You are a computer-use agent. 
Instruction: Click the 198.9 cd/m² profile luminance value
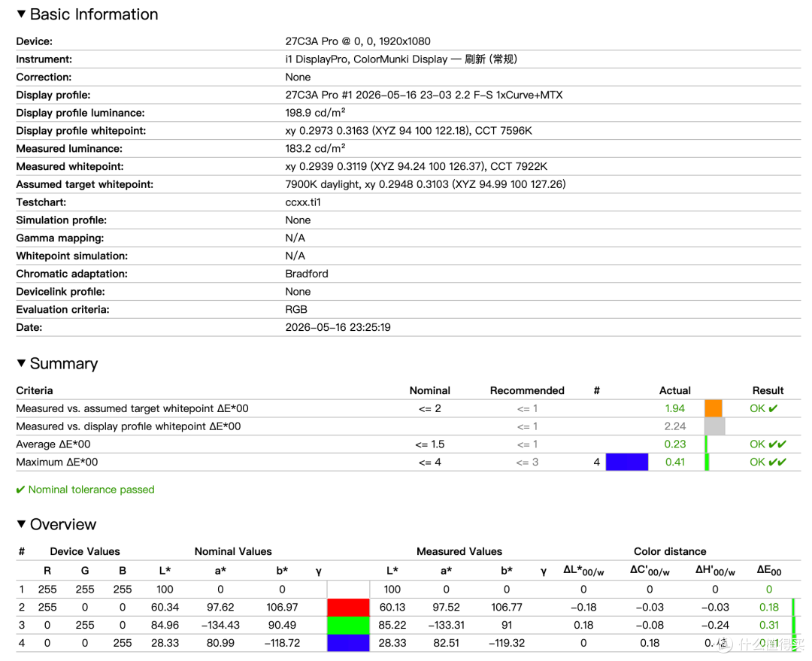[315, 112]
